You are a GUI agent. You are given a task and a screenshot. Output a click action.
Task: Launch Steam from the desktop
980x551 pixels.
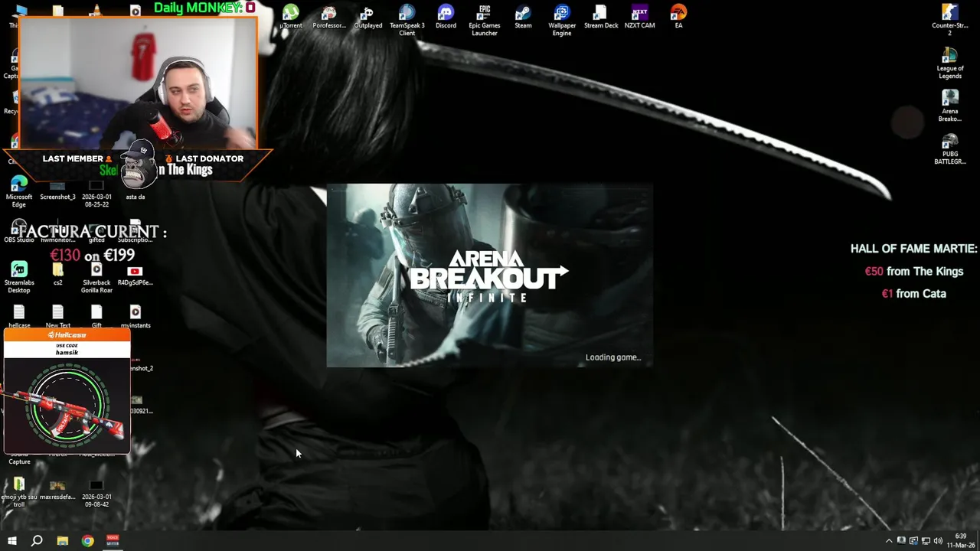pos(523,17)
